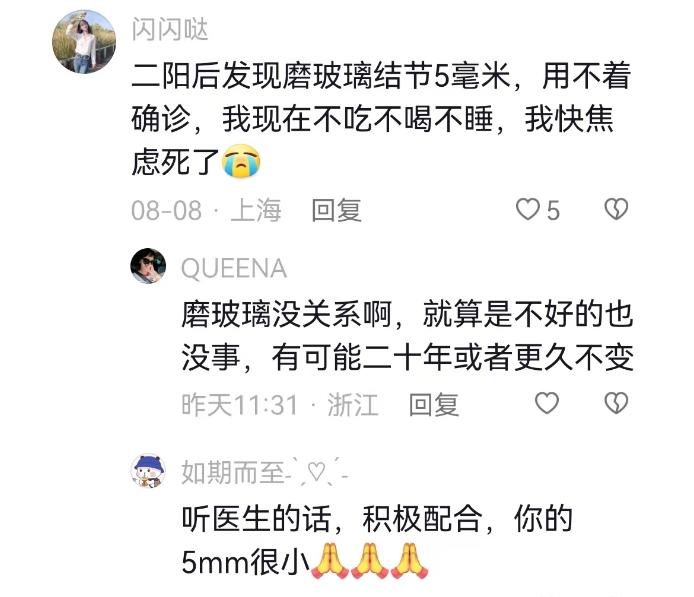This screenshot has width=694, height=597.
Task: Select comment text starting 二阳后发现磨玻璃结节
Action: coord(381,119)
